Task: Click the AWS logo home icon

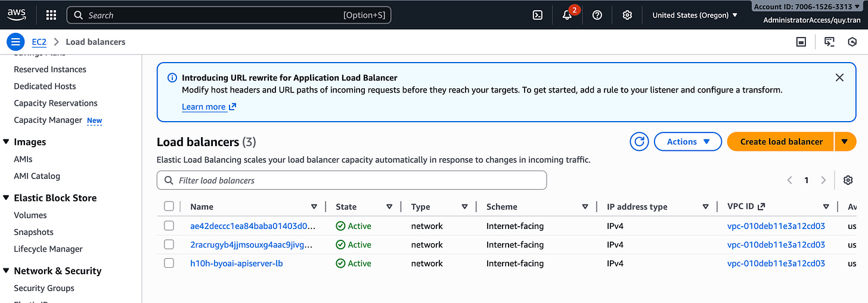Action: [x=17, y=15]
